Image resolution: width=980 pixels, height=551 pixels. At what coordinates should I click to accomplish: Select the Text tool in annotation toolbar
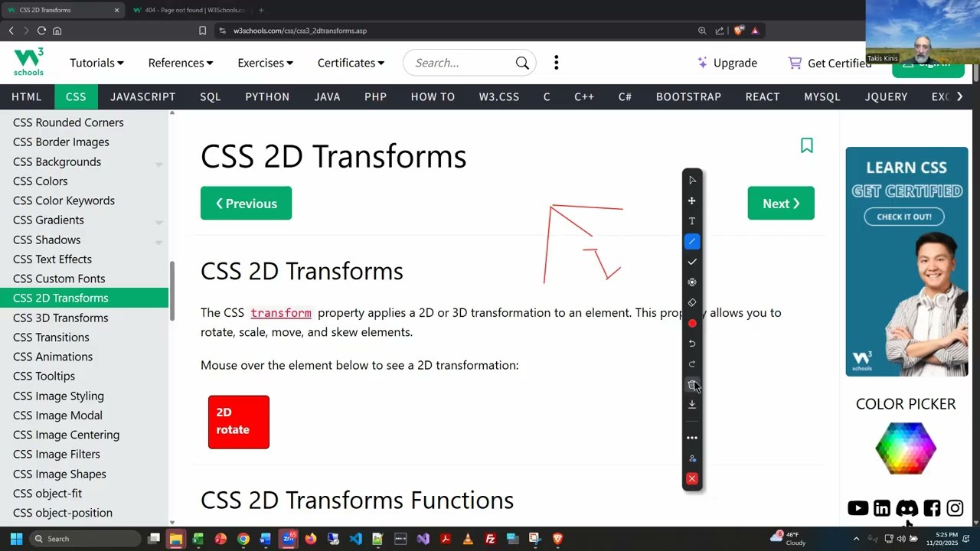click(x=692, y=221)
